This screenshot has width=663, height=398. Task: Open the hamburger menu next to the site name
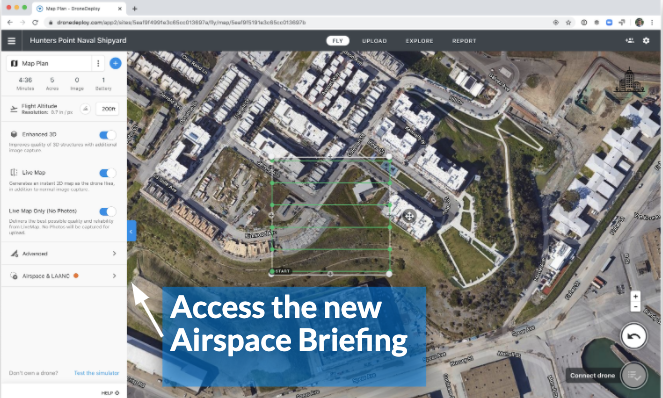tap(11, 41)
